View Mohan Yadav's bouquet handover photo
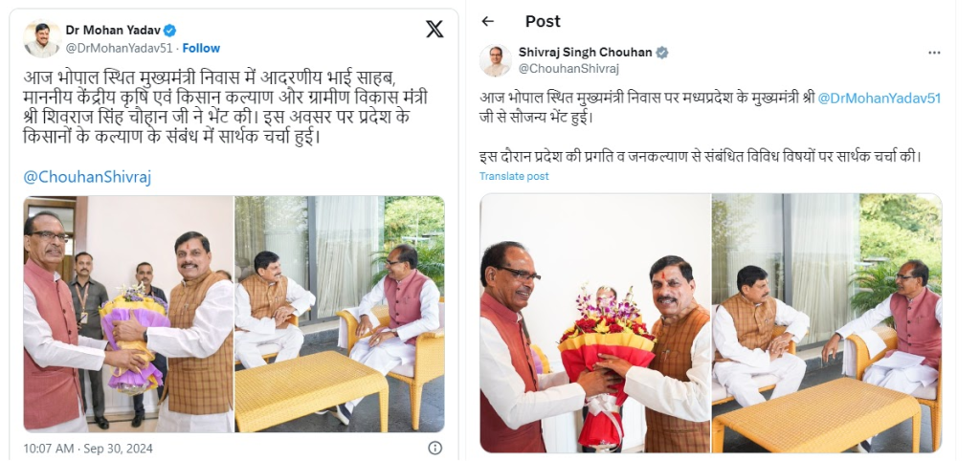The image size is (980, 461). click(129, 315)
